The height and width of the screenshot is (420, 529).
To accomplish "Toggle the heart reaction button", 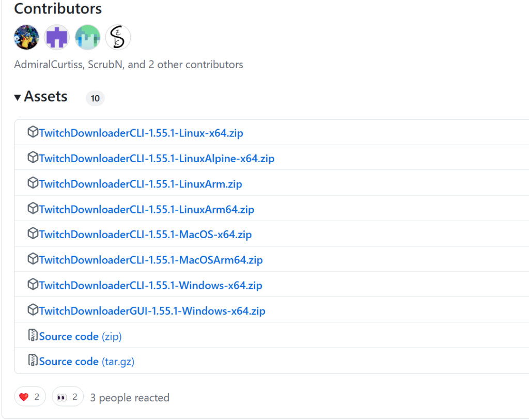I will coord(29,397).
